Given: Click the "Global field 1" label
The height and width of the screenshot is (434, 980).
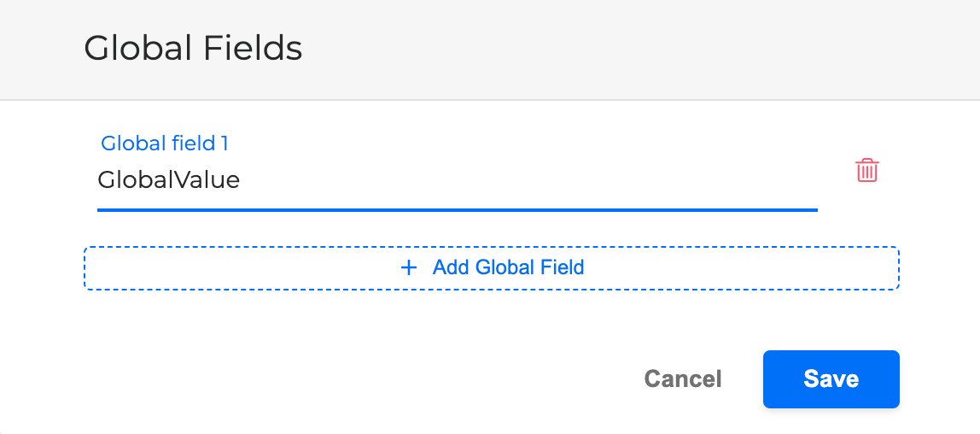Looking at the screenshot, I should pos(165,144).
